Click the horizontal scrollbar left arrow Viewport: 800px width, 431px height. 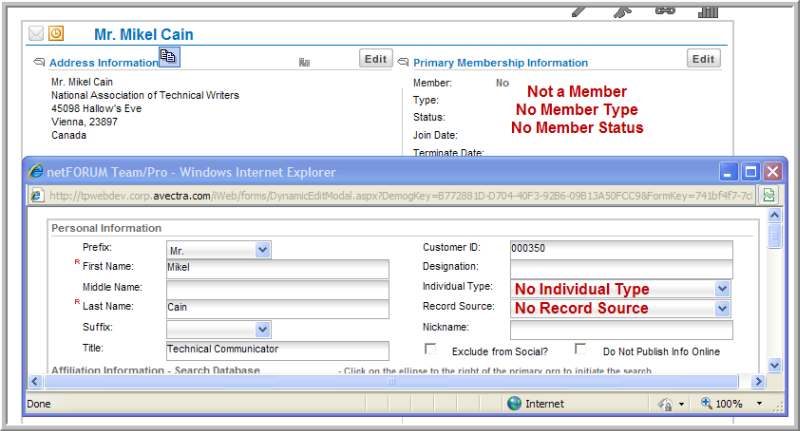click(35, 381)
